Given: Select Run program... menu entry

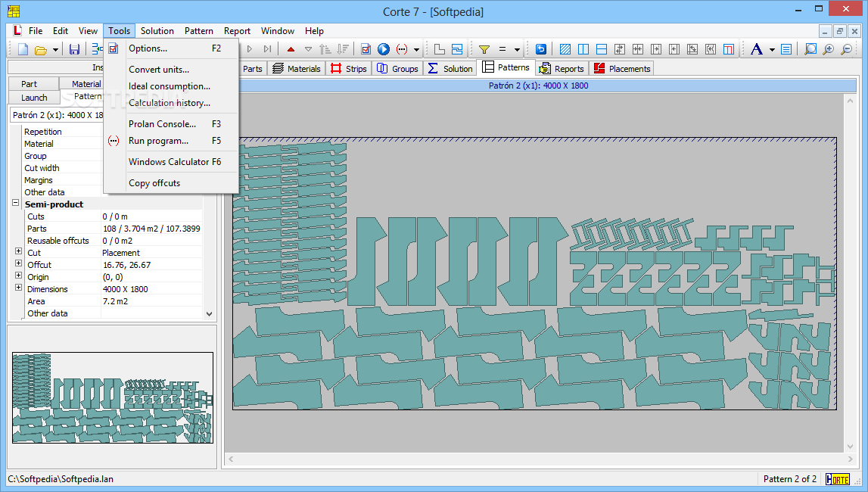Looking at the screenshot, I should [x=171, y=141].
